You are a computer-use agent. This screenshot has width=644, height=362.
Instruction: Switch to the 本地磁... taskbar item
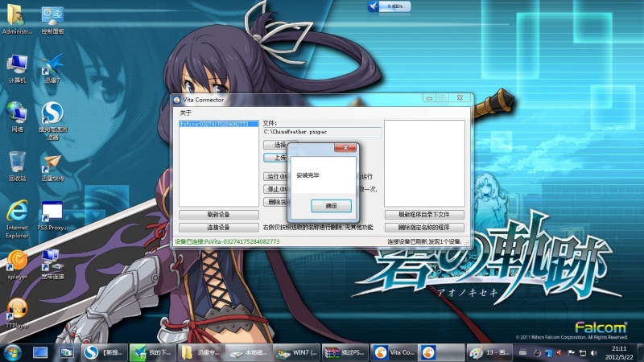pyautogui.click(x=249, y=352)
